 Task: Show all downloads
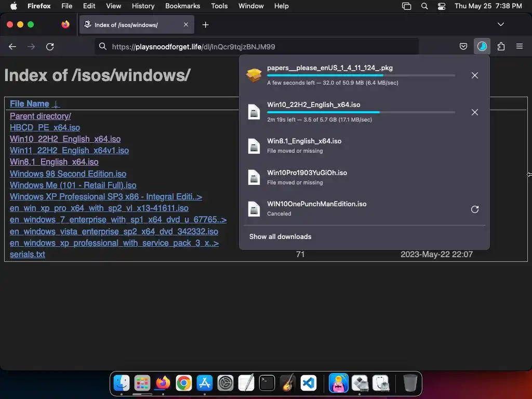click(x=280, y=236)
